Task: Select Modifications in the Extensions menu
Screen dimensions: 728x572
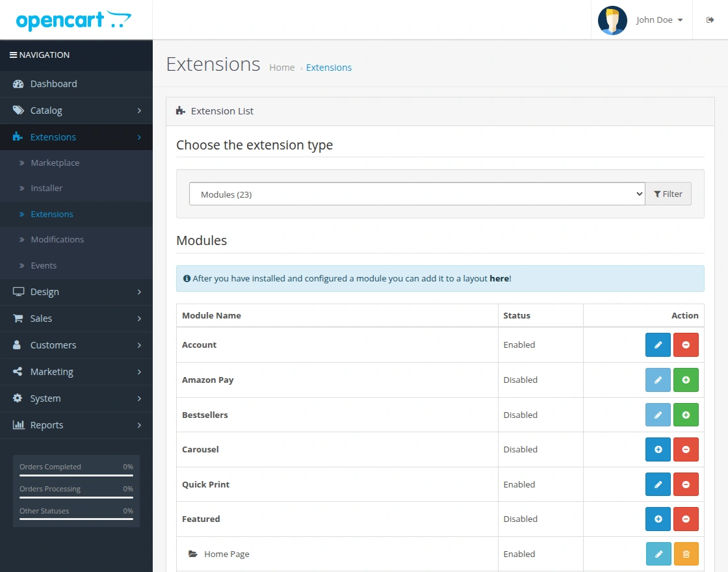Action: click(58, 239)
